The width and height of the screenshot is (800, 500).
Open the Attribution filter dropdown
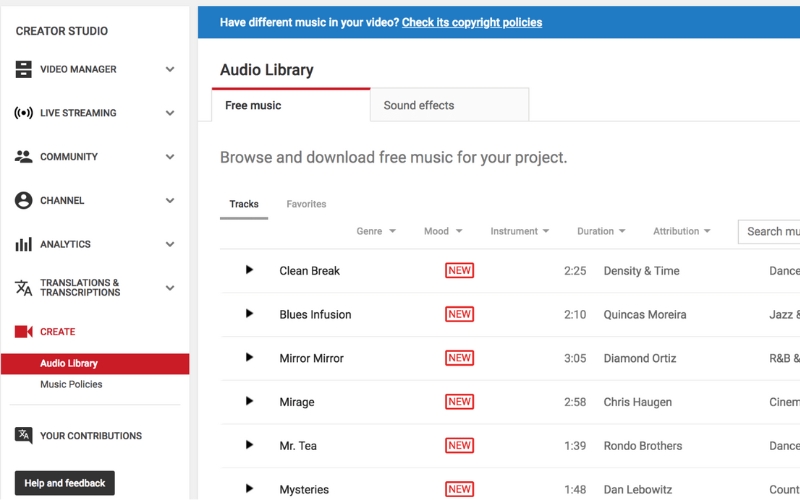[x=682, y=231]
